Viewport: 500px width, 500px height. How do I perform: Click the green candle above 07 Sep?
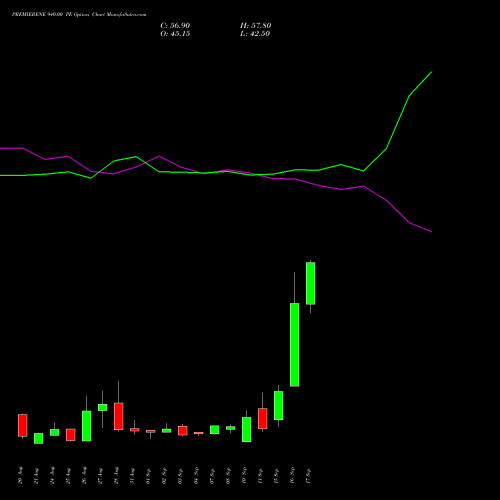215,429
